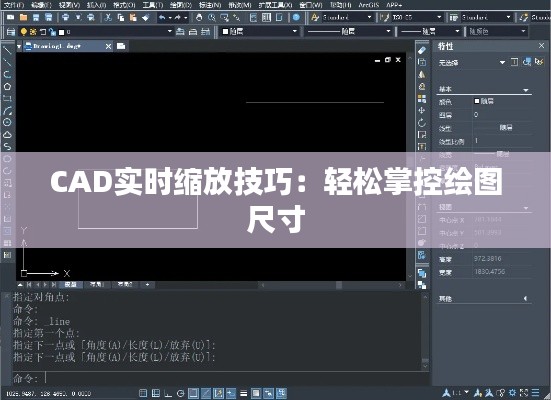Toggle Grid display in the status bar
Viewport: 551px width, 400px height.
[x=156, y=393]
